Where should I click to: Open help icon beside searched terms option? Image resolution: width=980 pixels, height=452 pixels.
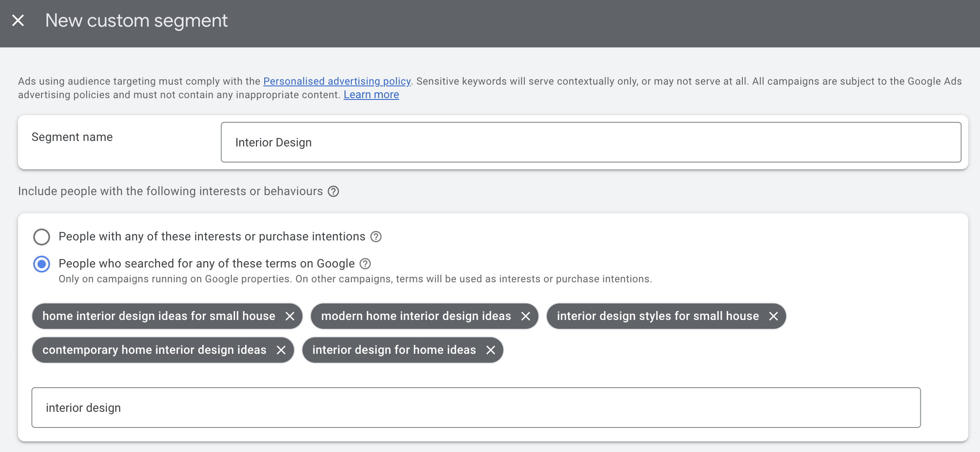(365, 264)
